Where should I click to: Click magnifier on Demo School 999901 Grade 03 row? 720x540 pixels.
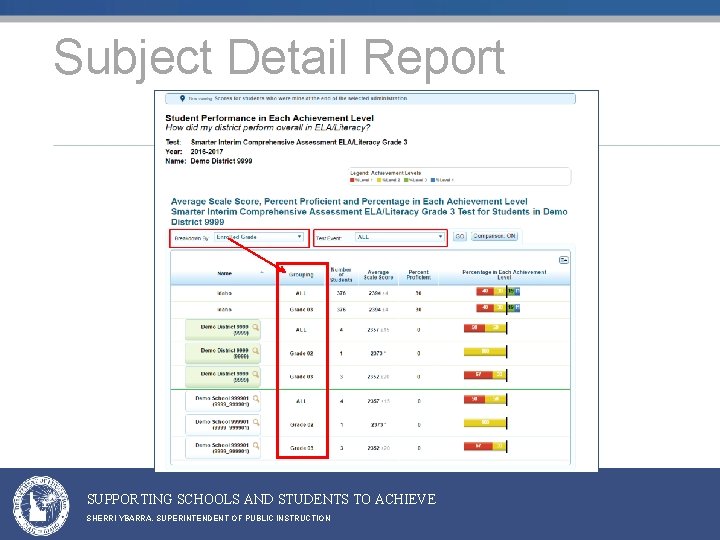click(x=256, y=445)
